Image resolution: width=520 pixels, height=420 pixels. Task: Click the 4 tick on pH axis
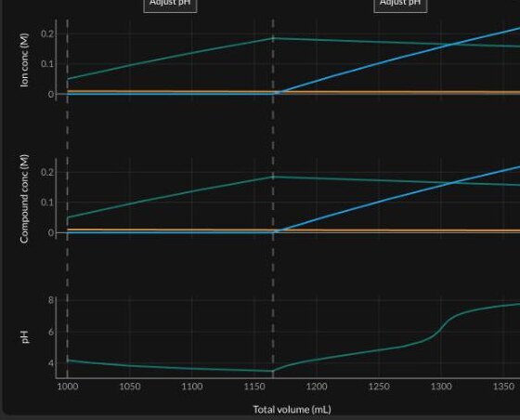50,363
